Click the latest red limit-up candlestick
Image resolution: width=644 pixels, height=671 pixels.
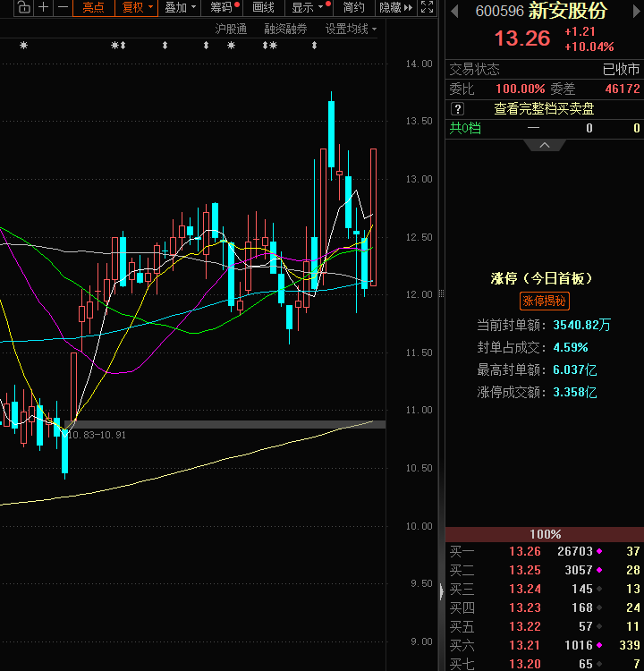click(373, 217)
